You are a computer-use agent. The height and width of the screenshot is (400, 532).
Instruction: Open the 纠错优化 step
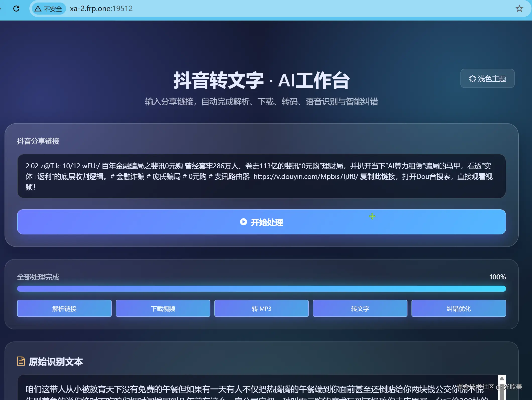coord(458,308)
